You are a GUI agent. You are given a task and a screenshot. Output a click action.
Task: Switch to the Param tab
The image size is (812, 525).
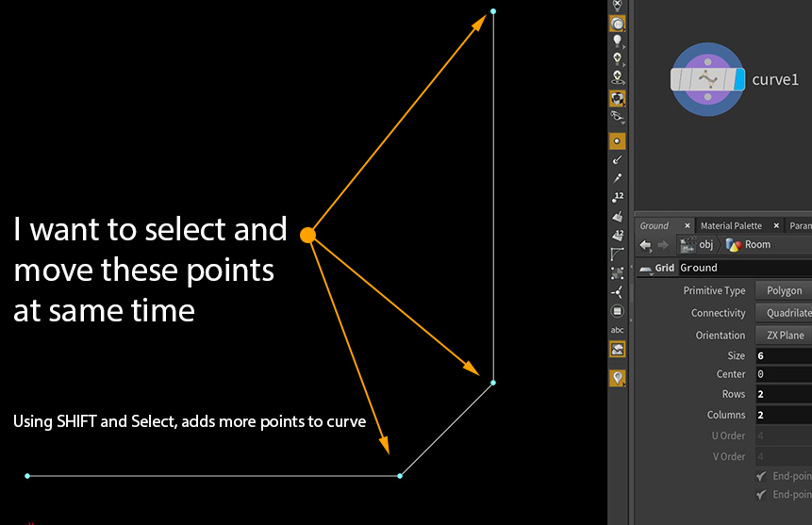coord(800,225)
